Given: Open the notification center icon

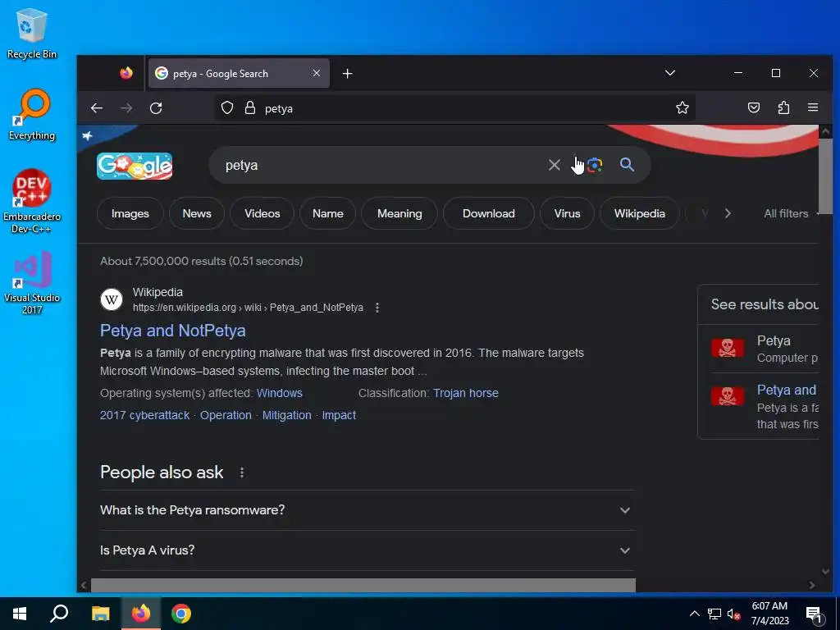Looking at the screenshot, I should coord(815,614).
